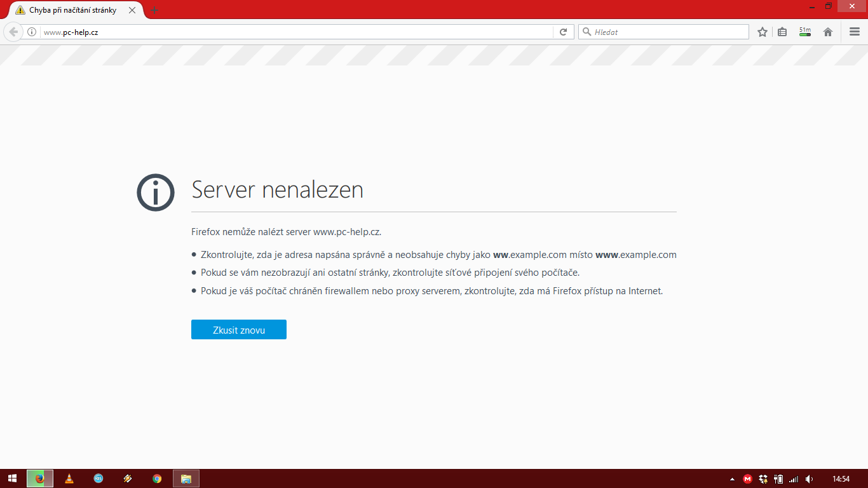Reload the page with the refresh icon
The image size is (868, 488).
click(x=563, y=32)
